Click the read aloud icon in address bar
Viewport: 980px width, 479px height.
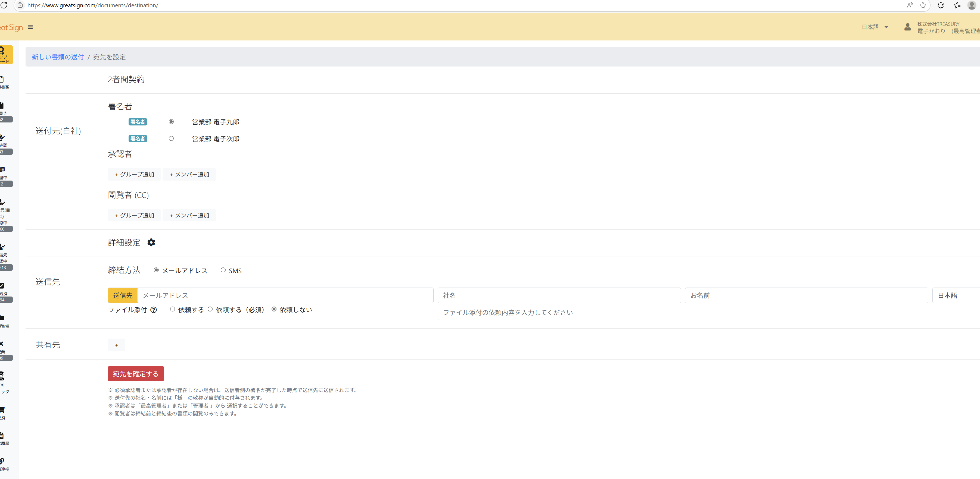(x=910, y=5)
